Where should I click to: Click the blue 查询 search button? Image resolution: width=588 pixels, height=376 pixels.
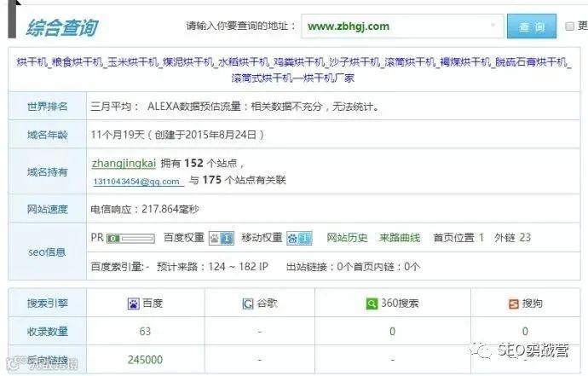coord(532,26)
